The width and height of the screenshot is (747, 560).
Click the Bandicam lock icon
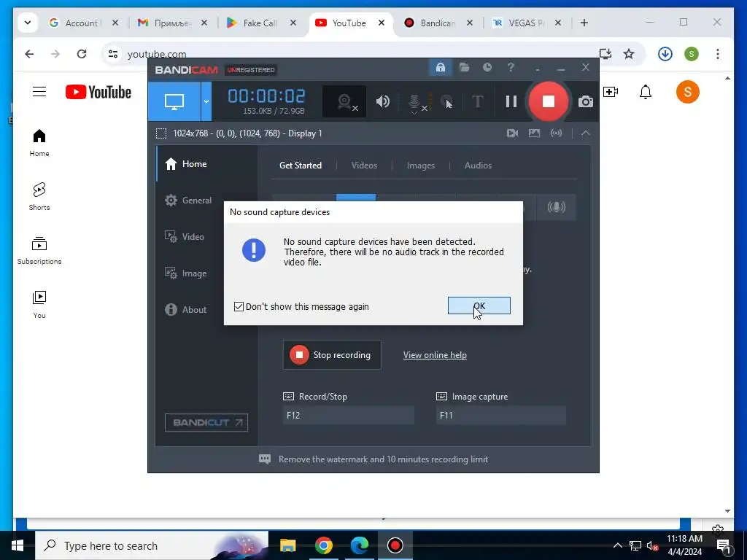pos(440,68)
